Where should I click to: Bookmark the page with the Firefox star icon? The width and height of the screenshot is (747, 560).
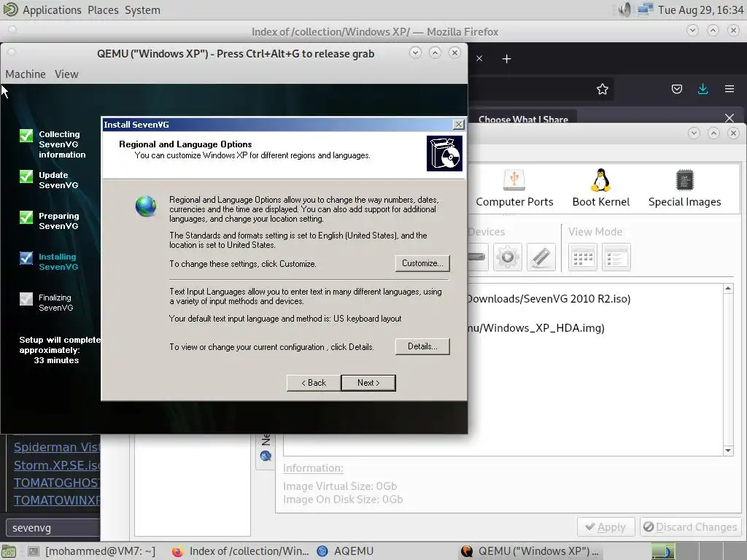click(x=602, y=89)
